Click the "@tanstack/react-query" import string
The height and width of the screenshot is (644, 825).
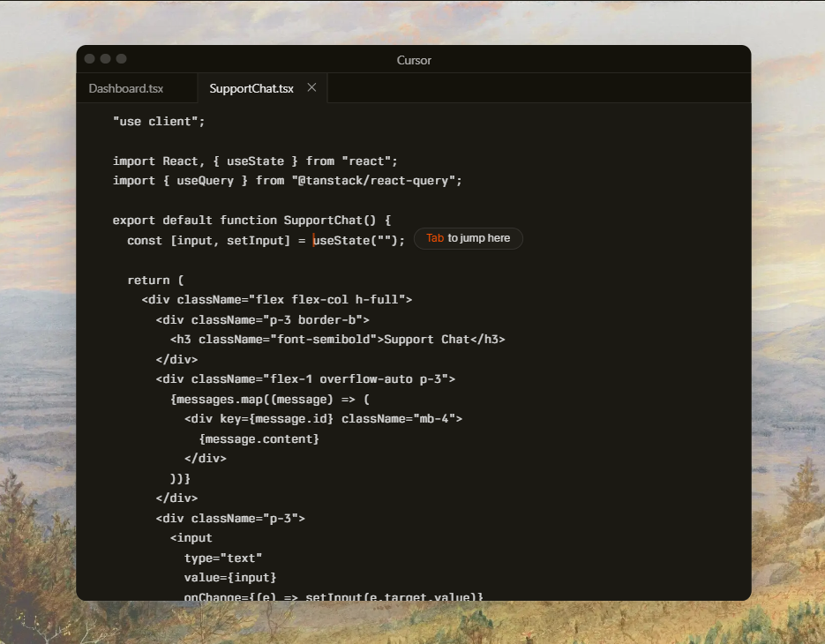(x=377, y=181)
